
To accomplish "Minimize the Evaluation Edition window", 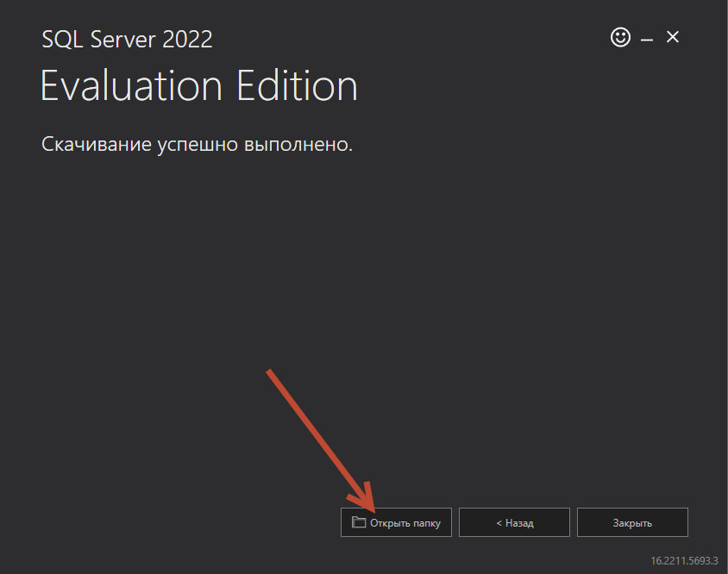I will click(645, 37).
